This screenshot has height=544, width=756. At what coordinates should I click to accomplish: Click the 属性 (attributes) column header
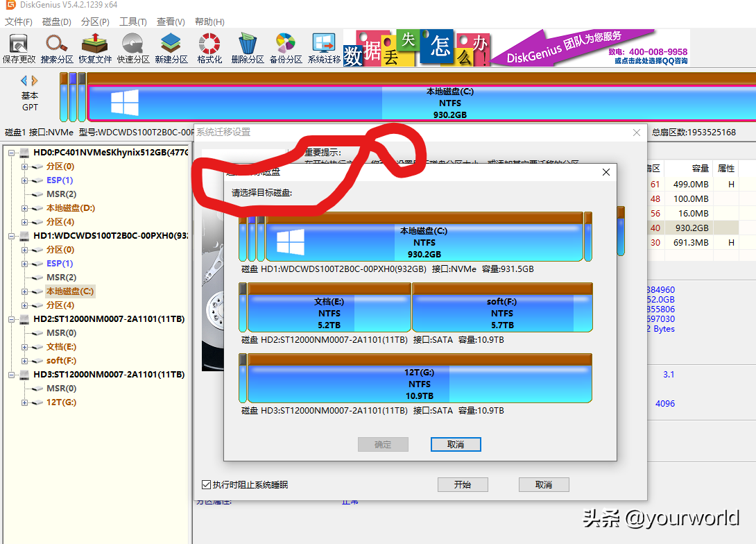tap(726, 169)
